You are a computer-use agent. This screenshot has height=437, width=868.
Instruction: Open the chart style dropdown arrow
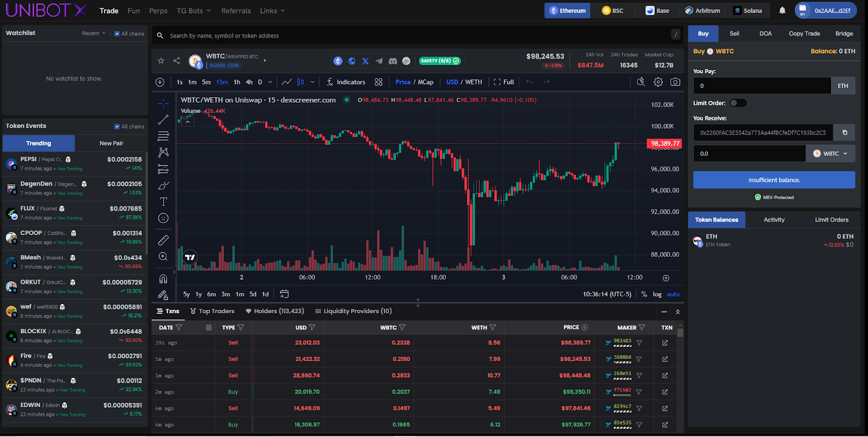pos(312,82)
